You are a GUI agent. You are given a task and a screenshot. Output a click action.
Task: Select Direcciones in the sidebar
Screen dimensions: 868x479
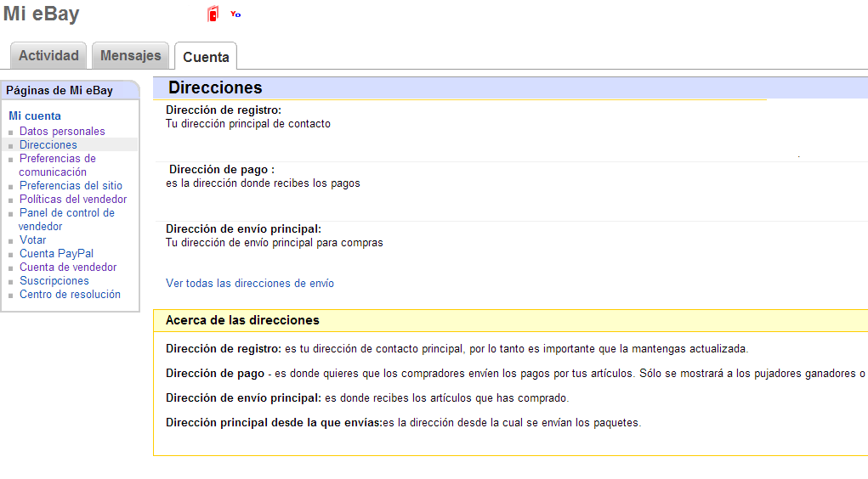point(48,145)
